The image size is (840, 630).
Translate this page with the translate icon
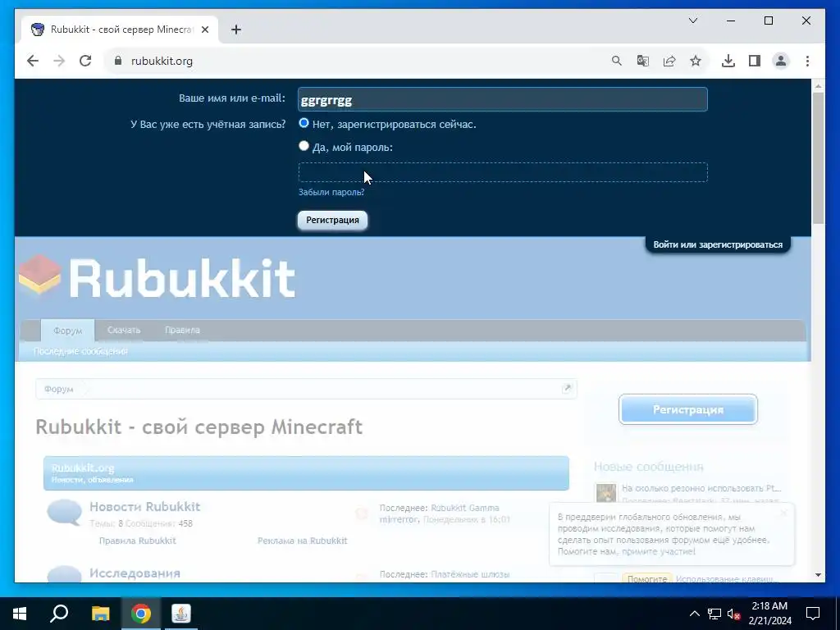click(643, 61)
